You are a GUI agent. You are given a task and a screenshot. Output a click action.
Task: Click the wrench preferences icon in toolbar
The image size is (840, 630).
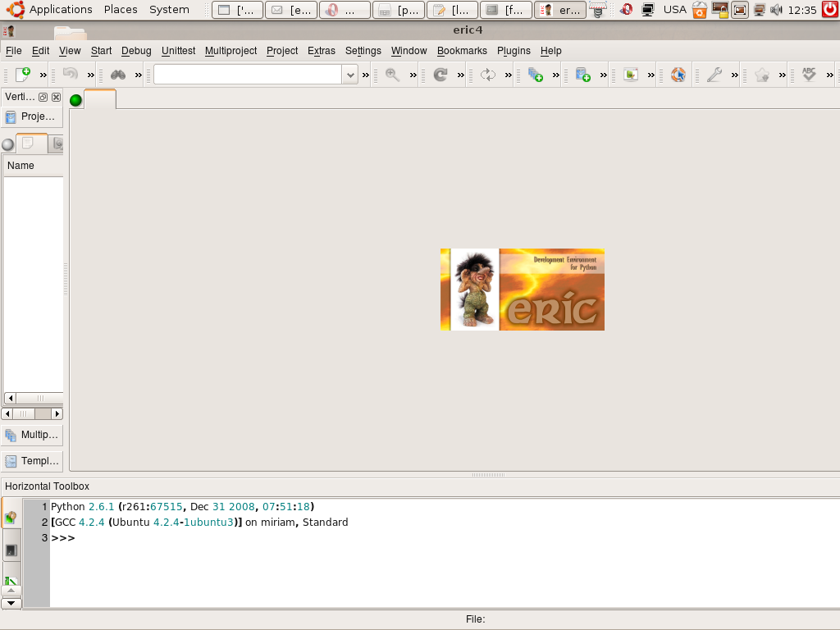coord(714,75)
